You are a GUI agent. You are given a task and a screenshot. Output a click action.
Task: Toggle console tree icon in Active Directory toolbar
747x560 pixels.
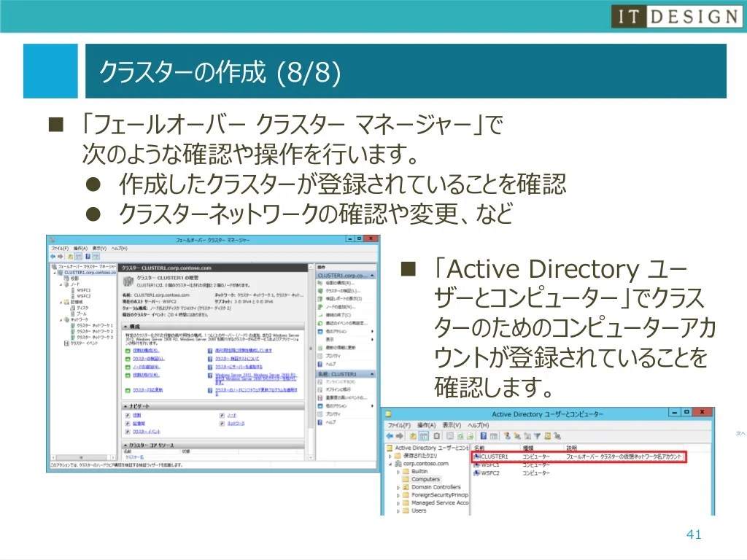tap(423, 436)
